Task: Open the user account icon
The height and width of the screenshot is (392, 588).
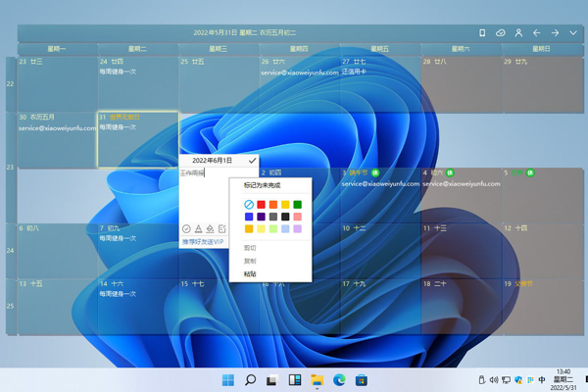Action: tap(518, 33)
